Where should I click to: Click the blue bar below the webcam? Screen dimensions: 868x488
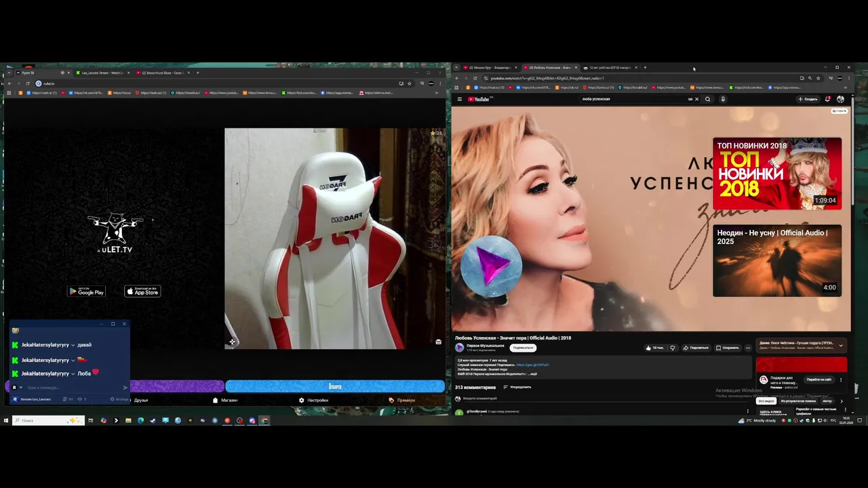pos(335,386)
